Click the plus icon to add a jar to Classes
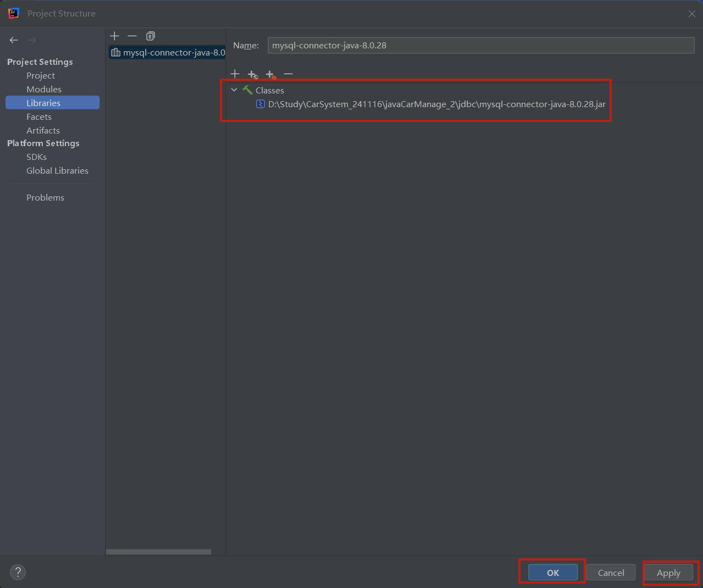Image resolution: width=703 pixels, height=588 pixels. point(235,74)
